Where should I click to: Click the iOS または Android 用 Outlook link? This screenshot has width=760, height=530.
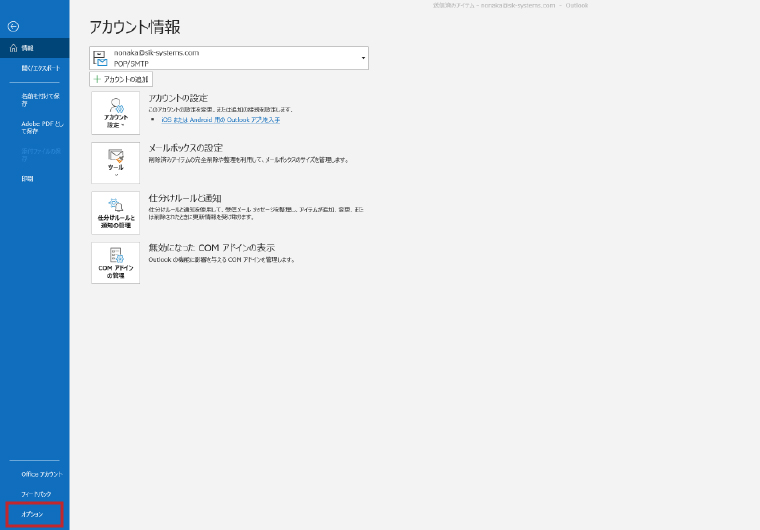coord(221,120)
